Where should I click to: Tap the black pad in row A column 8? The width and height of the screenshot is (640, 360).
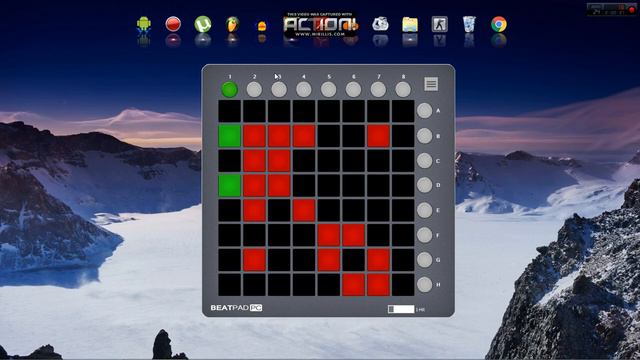(x=403, y=111)
